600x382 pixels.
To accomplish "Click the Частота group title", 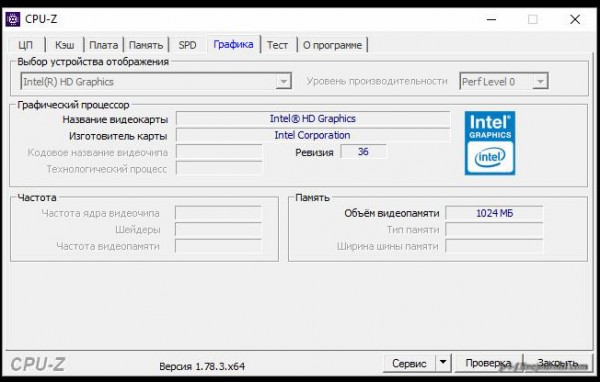I will [x=37, y=198].
